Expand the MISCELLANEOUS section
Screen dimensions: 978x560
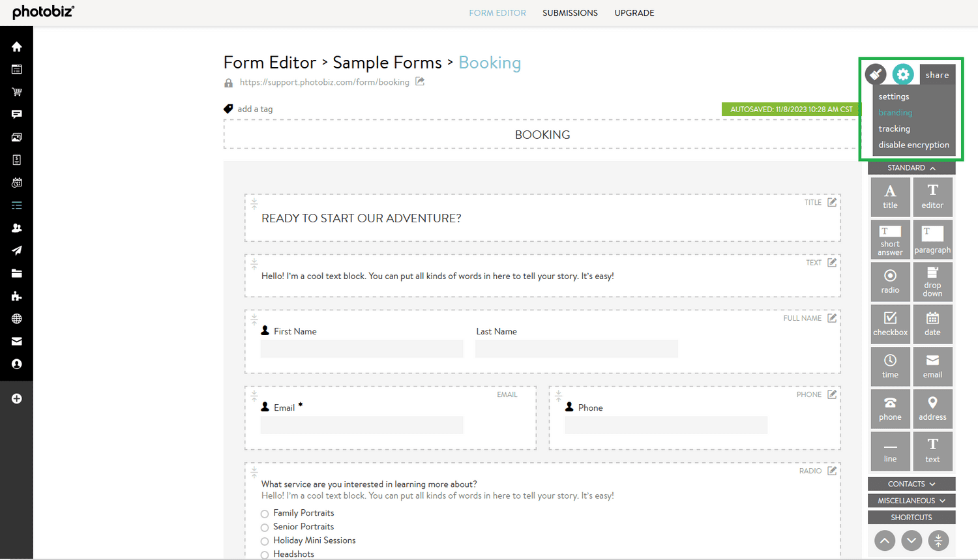[911, 500]
